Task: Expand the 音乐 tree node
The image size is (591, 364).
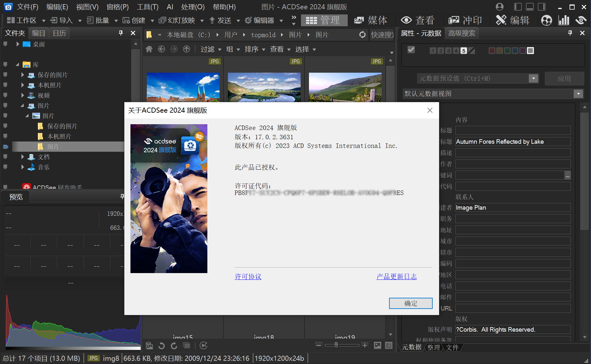Action: tap(22, 167)
